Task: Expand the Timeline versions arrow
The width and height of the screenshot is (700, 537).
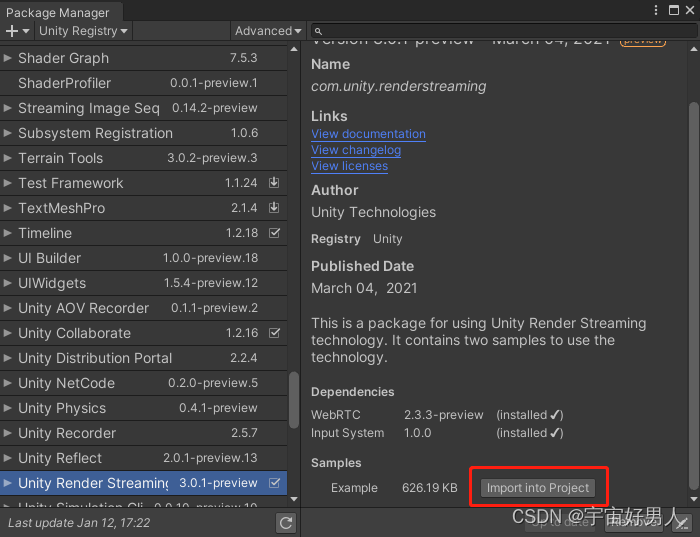Action: 7,233
